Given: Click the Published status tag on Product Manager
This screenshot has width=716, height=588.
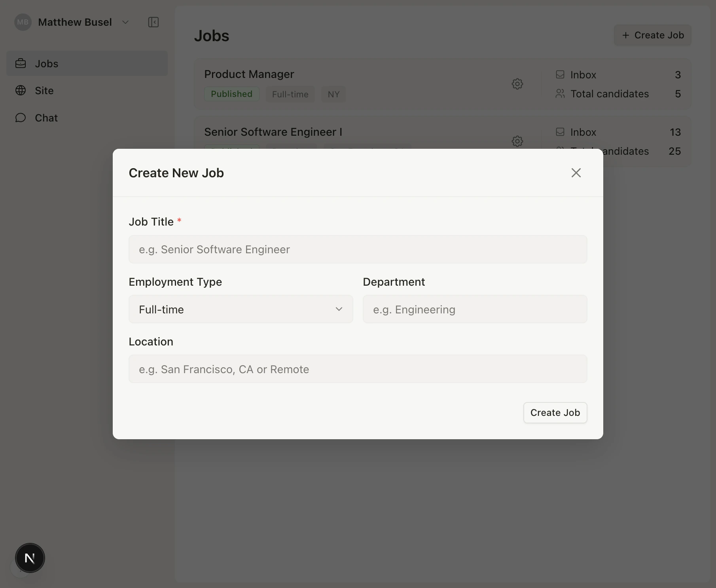Looking at the screenshot, I should pyautogui.click(x=231, y=94).
